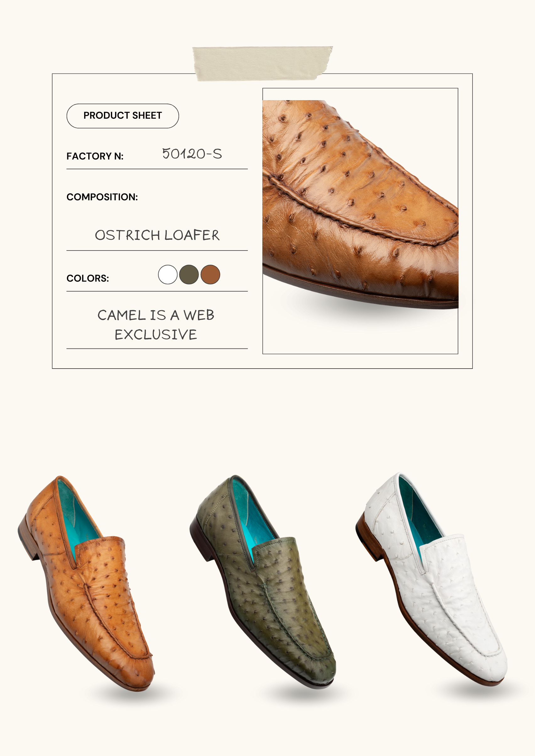Screen dimensions: 535x756
Task: Select the white color swatch
Action: click(x=168, y=275)
